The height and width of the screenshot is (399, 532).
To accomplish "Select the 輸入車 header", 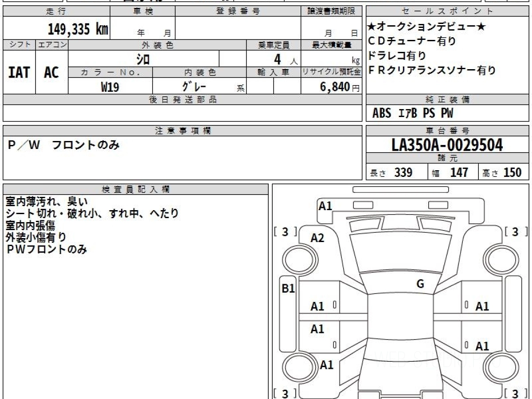I will tap(274, 72).
